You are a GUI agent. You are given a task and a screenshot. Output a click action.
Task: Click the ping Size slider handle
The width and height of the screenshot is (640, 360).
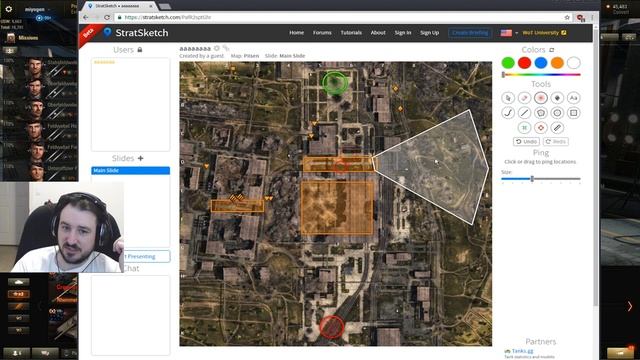532,179
